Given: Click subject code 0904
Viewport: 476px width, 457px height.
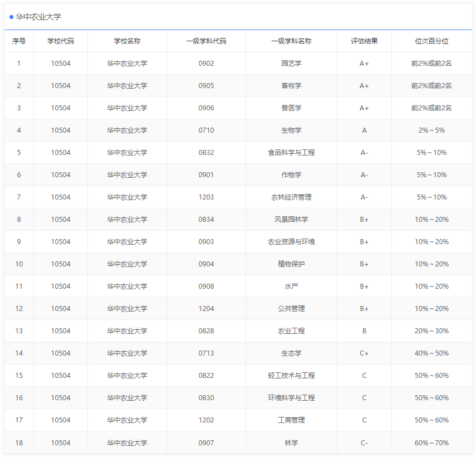Looking at the screenshot, I should tap(206, 264).
